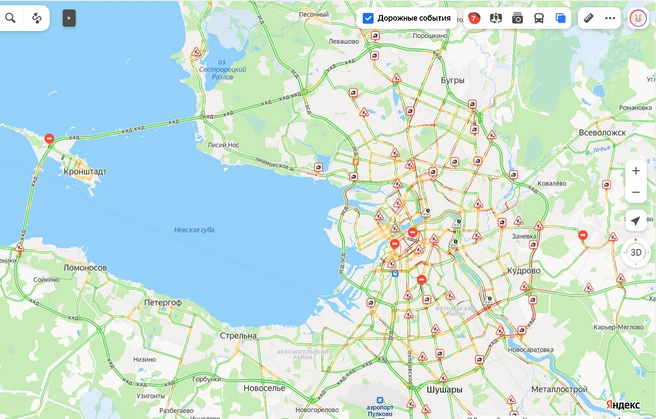Zoom in with the plus button

pos(636,171)
